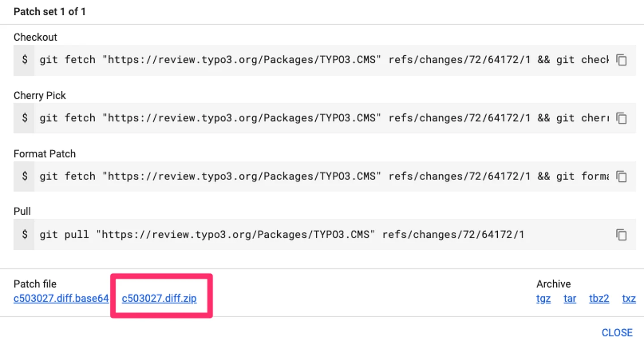Download the c503027.diff.base64 patch file
This screenshot has height=349, width=644.
tap(61, 298)
